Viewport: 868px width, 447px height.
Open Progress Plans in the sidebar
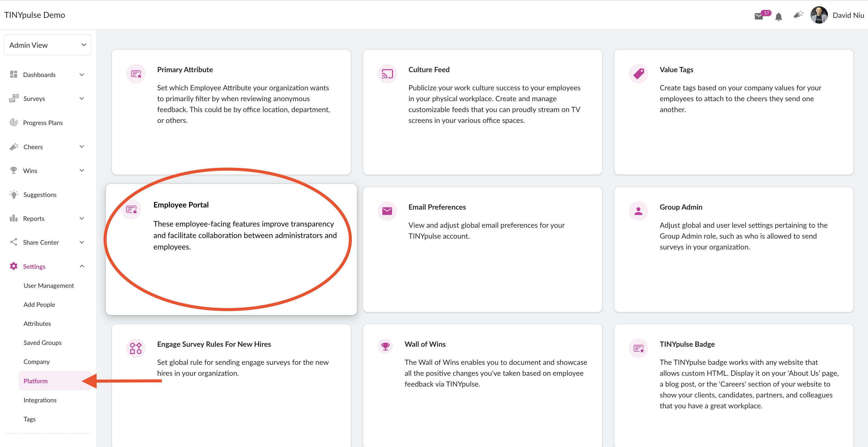pyautogui.click(x=43, y=123)
